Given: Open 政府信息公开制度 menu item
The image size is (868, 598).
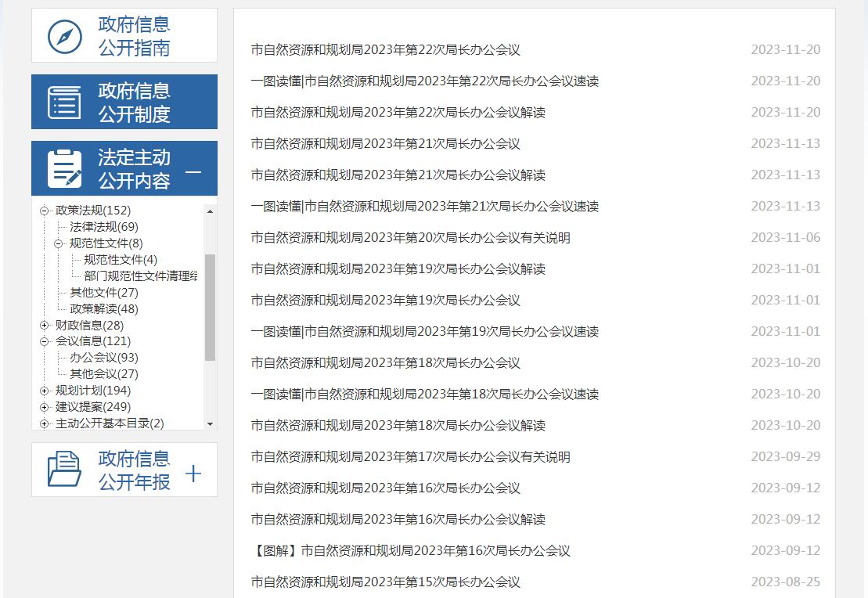Looking at the screenshot, I should pyautogui.click(x=124, y=102).
